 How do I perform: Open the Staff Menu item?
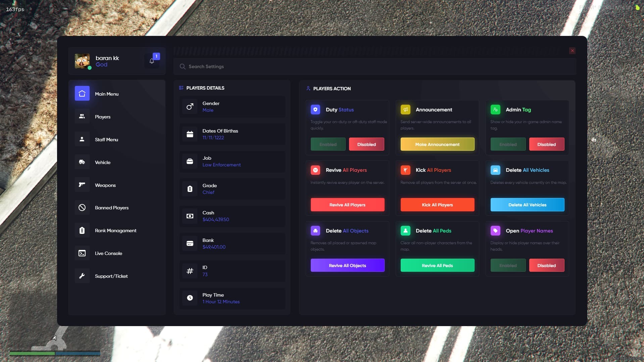tap(106, 140)
